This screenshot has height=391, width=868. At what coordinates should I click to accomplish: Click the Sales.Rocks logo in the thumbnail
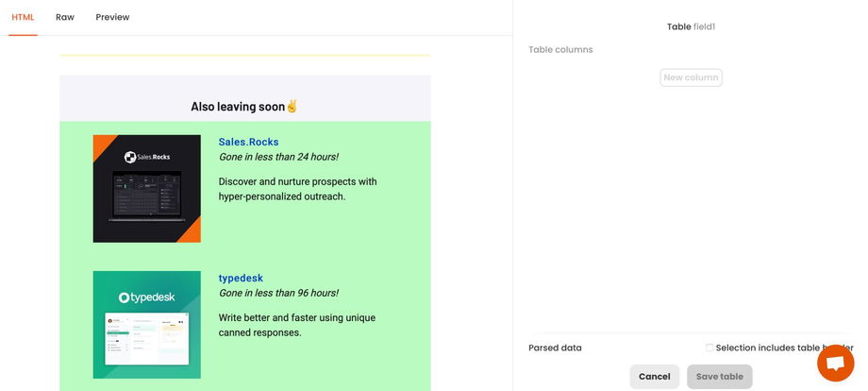[146, 157]
